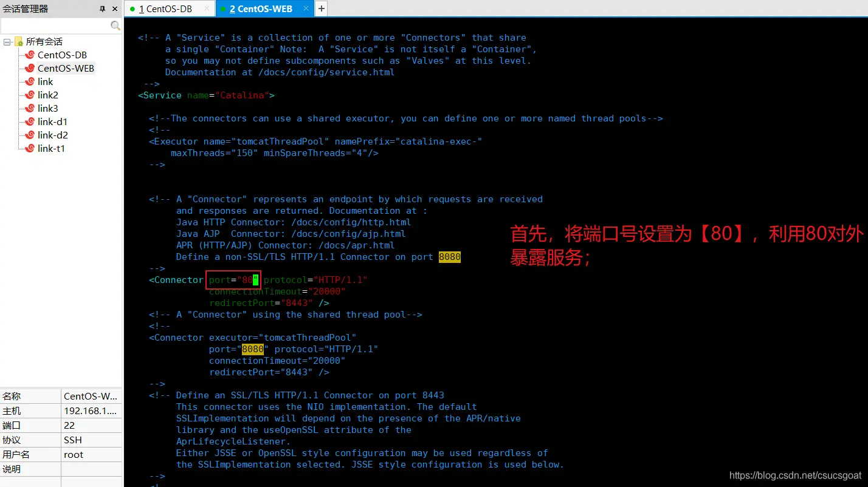Click the 协议 property label
The height and width of the screenshot is (487, 868).
12,440
